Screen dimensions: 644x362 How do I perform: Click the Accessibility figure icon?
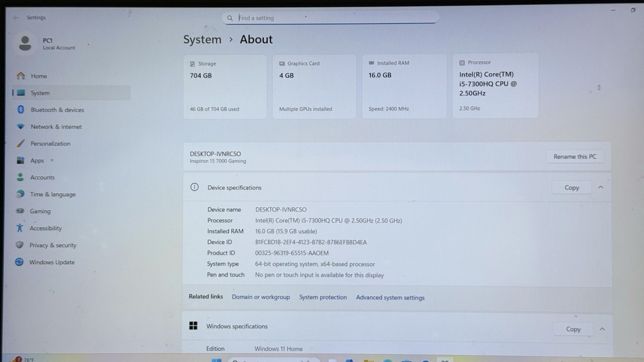[x=19, y=228]
